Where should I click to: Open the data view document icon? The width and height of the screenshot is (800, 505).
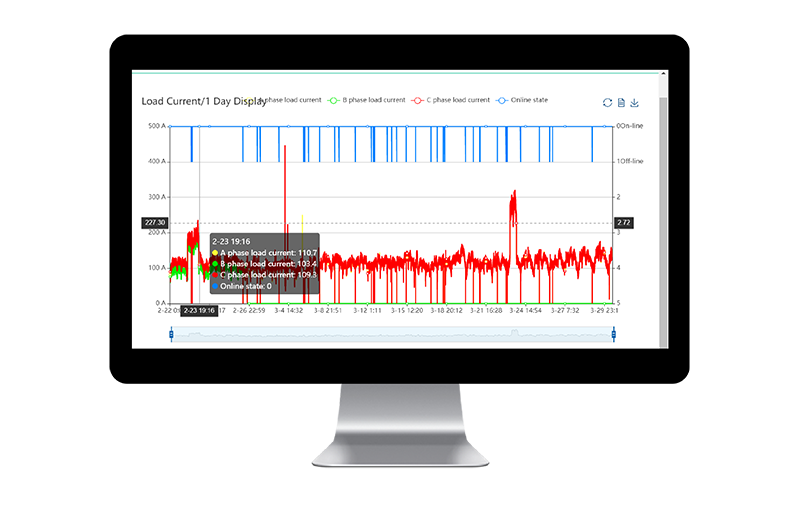[621, 102]
